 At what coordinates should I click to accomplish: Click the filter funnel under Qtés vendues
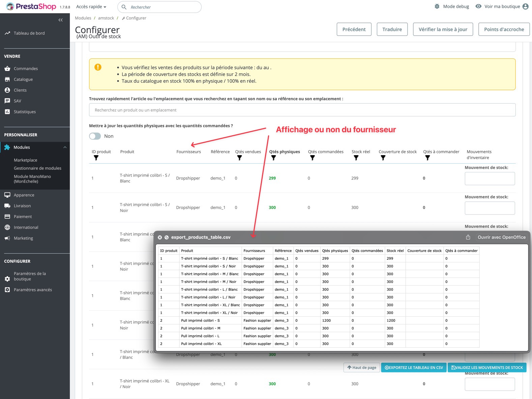(239, 158)
